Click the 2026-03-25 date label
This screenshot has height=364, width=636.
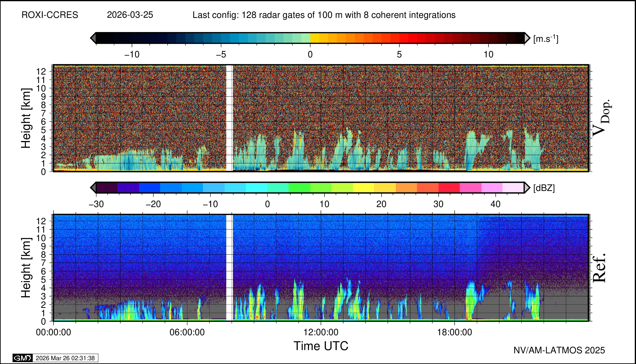(x=130, y=15)
